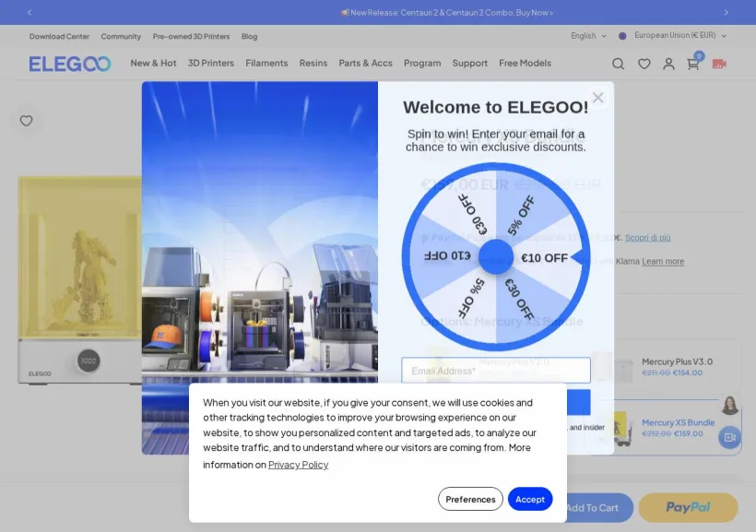Open the Support menu
Viewport: 756px width, 532px height.
pyautogui.click(x=470, y=64)
